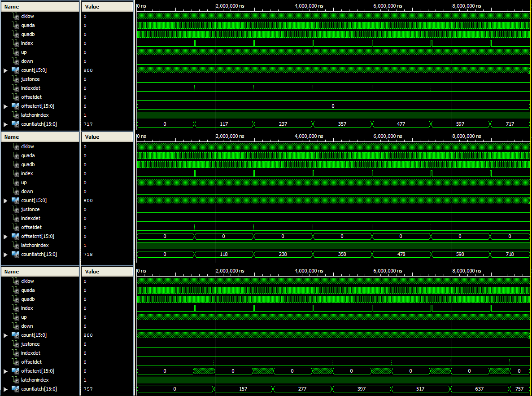Click the justonce signal icon in bottom panel
This screenshot has width=532, height=396.
15,344
